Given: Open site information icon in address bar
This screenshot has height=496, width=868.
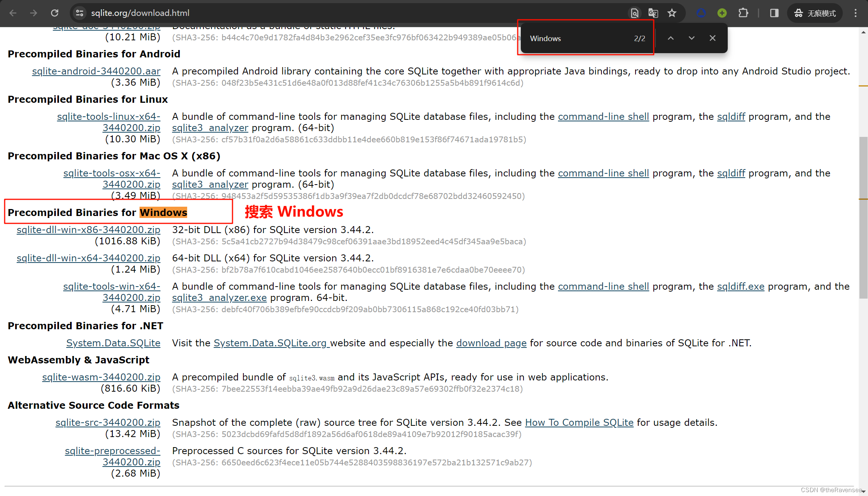Looking at the screenshot, I should (x=79, y=13).
